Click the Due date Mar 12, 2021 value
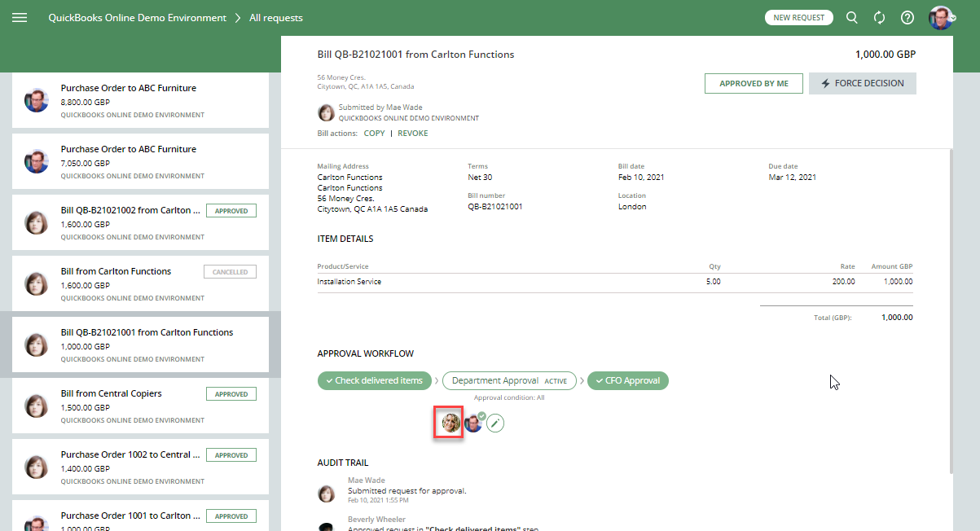Viewport: 980px width, 531px height. [792, 177]
